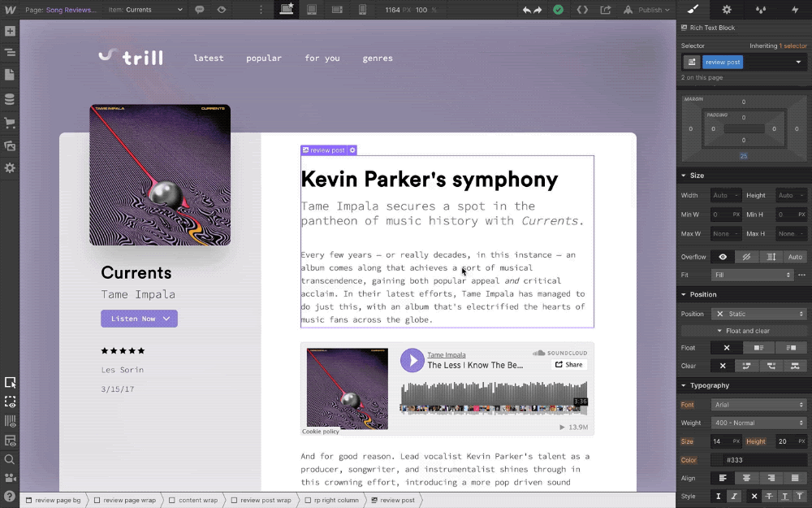The width and height of the screenshot is (812, 508).
Task: Open the Publish dropdown
Action: (x=647, y=9)
